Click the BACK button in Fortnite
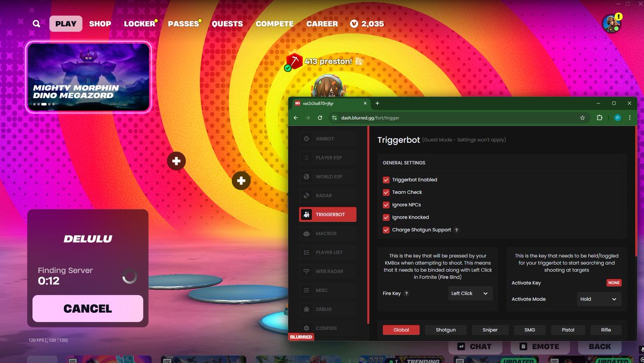Screen dimensions: 644x363 [599, 346]
